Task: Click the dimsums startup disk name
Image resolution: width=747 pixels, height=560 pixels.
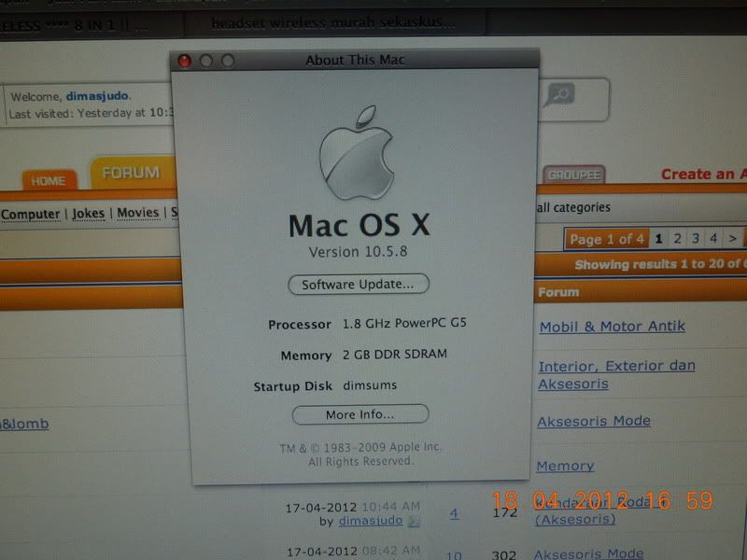Action: (x=370, y=385)
